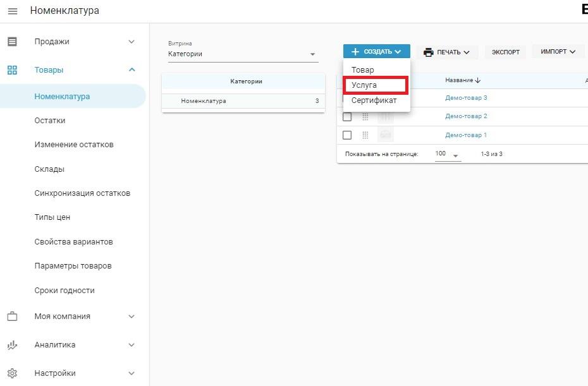Open the rows per page 100 dropdown
Screen dimensions: 588x386
[448, 154]
